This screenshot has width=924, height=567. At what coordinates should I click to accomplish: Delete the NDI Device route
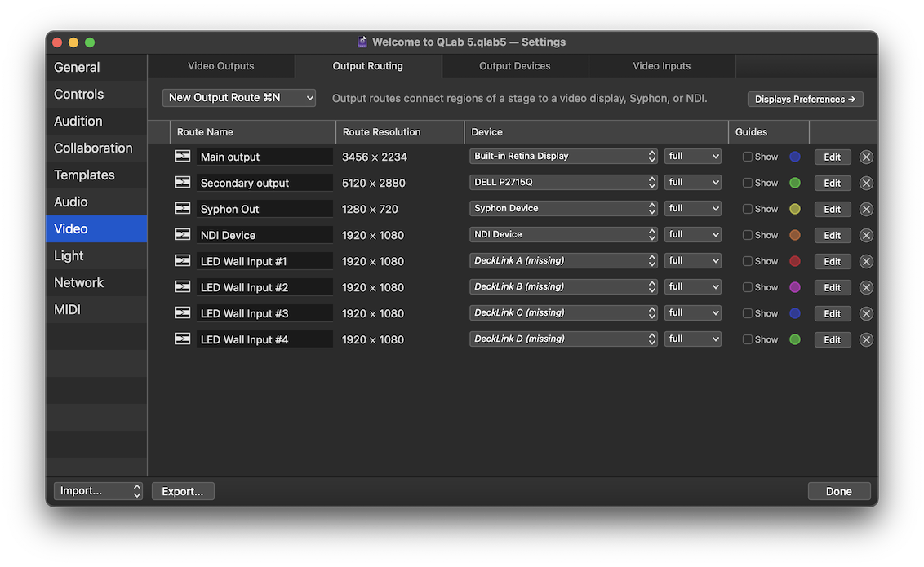coord(866,234)
